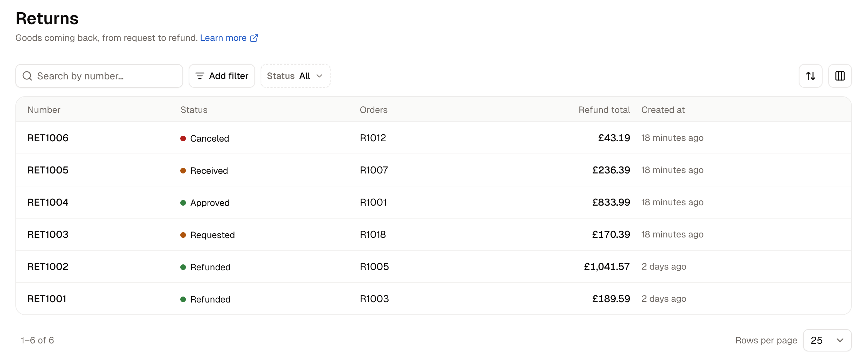868x356 pixels.
Task: Click the Refund total column header
Action: [604, 110]
